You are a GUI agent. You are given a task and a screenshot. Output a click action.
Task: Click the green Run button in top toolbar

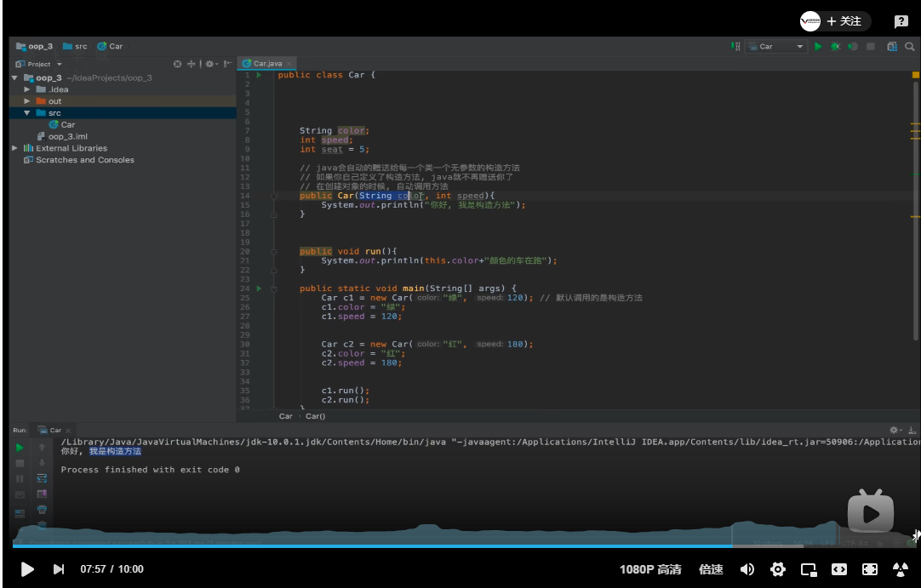pos(818,47)
